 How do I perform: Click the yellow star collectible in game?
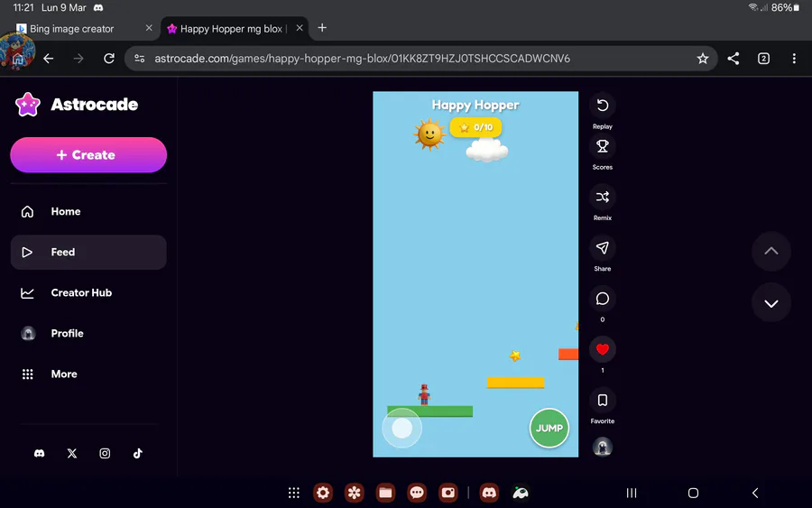click(515, 356)
